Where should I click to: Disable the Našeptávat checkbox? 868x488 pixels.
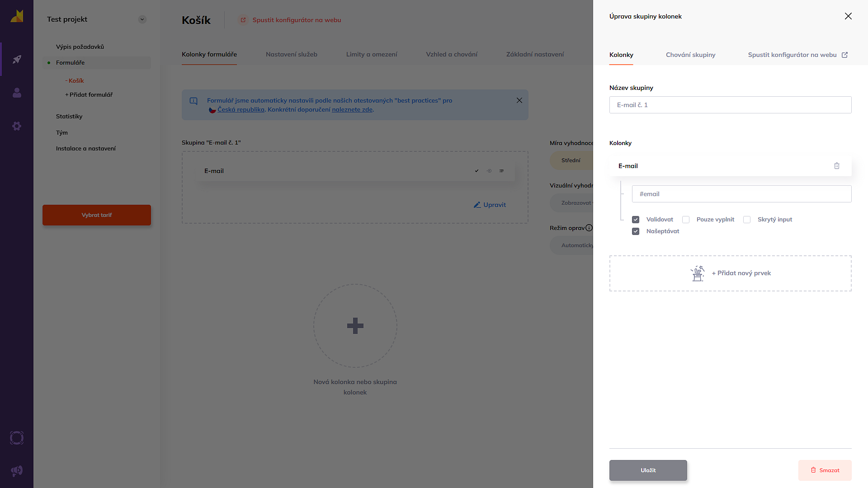coord(636,231)
